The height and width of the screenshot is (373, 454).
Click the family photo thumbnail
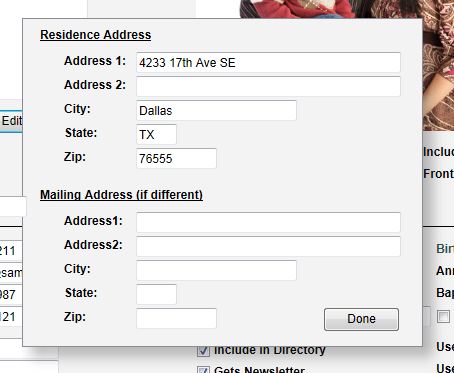pyautogui.click(x=347, y=9)
